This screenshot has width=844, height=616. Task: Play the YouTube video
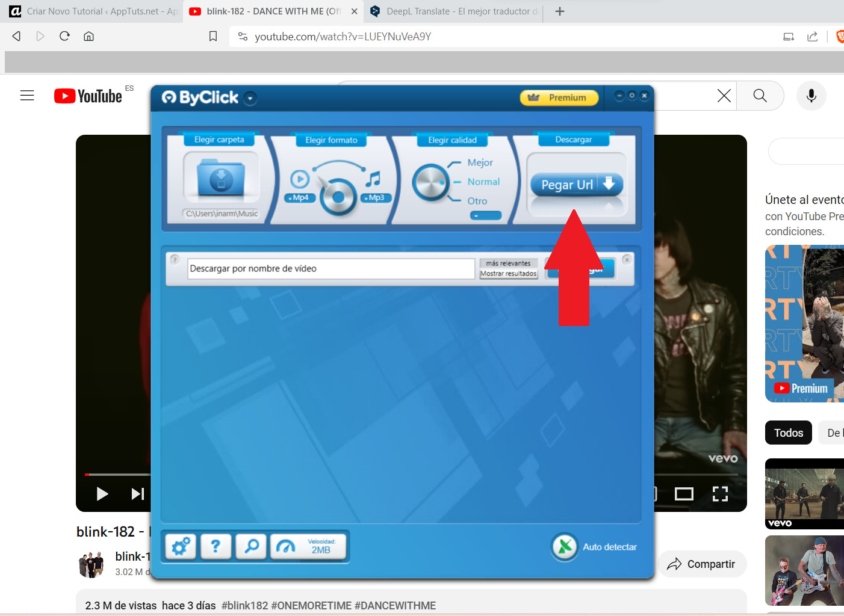(102, 494)
